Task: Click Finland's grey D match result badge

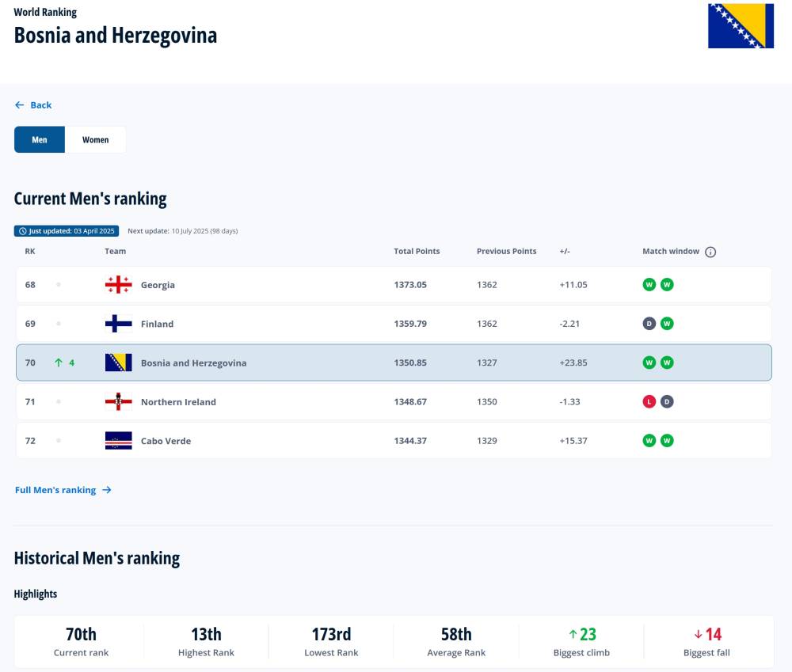Action: [649, 324]
